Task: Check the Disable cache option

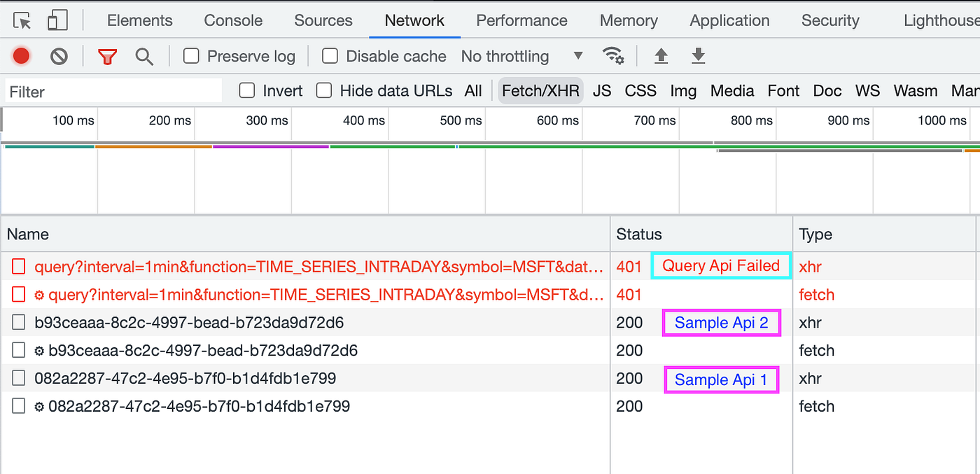Action: [x=330, y=56]
